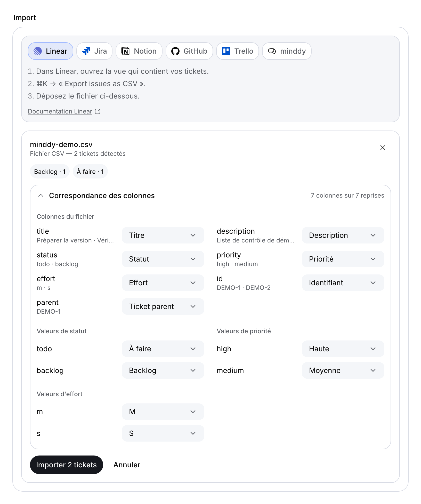
Task: Select the minddy source tab
Action: (x=287, y=51)
